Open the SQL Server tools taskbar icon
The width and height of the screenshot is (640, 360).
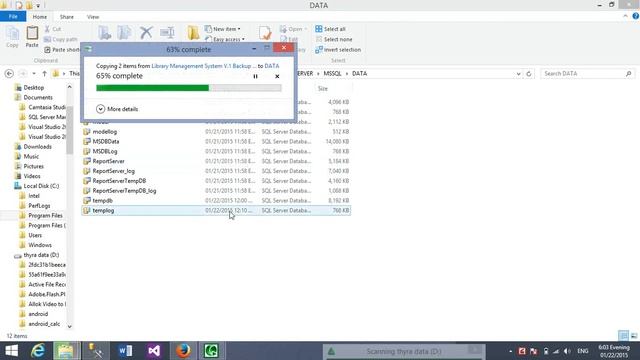tap(96, 351)
